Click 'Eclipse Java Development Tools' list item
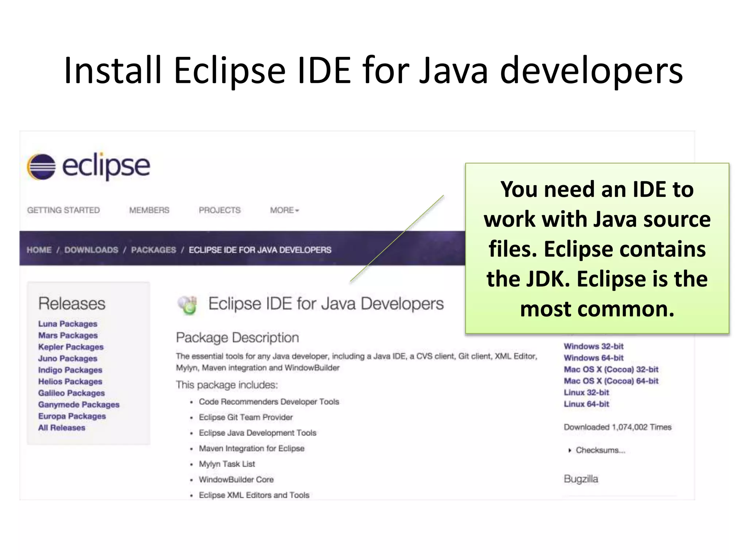Viewport: 747px width, 560px height. (258, 433)
